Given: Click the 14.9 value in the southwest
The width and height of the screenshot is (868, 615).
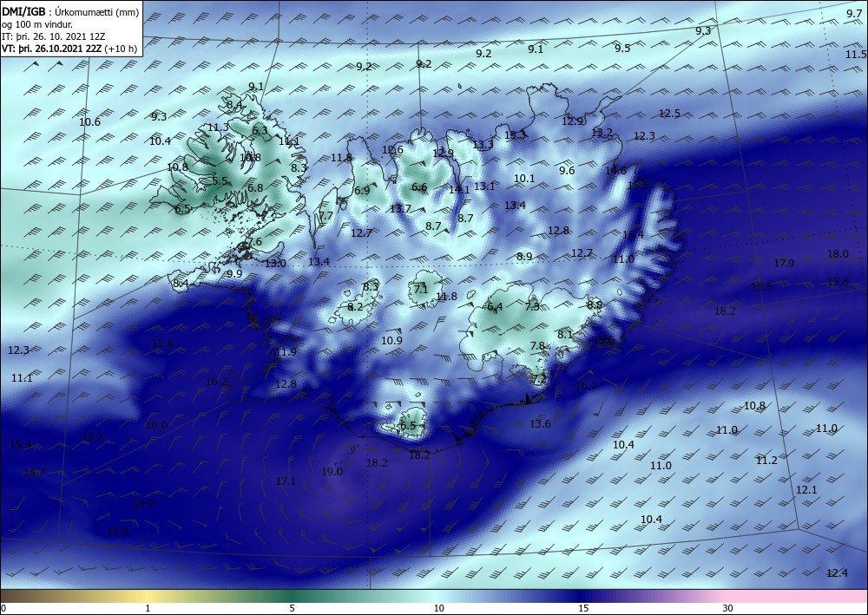Looking at the screenshot, I should click(143, 504).
